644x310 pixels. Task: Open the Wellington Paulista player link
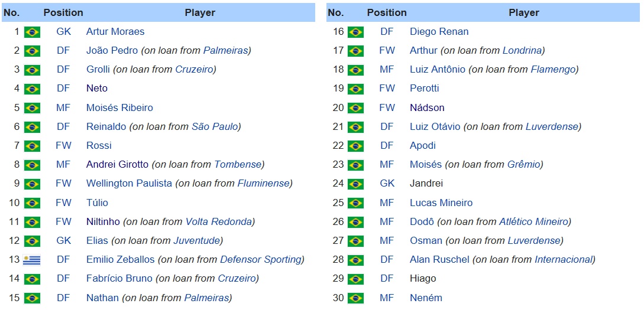(x=129, y=183)
